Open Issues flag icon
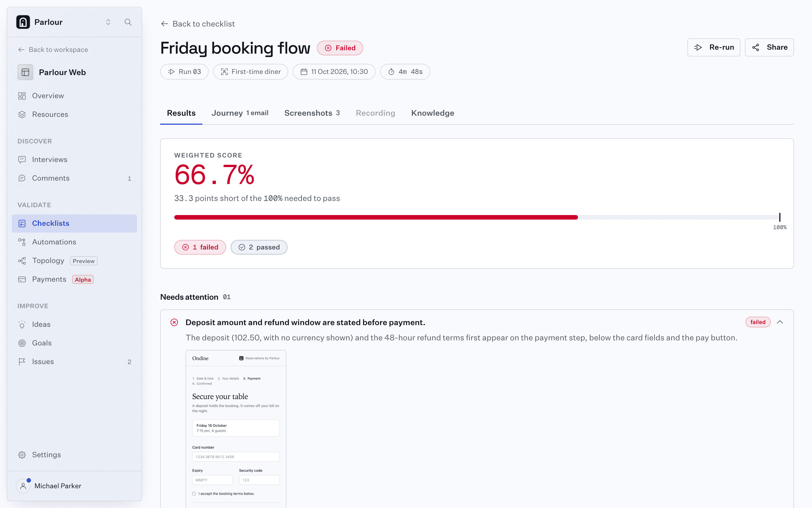Image resolution: width=812 pixels, height=508 pixels. pos(22,362)
